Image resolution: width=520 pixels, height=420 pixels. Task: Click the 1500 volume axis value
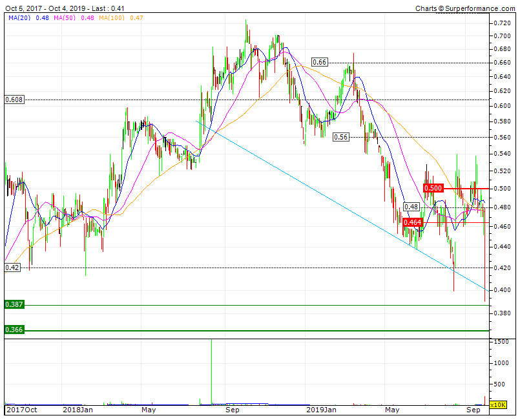click(x=501, y=342)
